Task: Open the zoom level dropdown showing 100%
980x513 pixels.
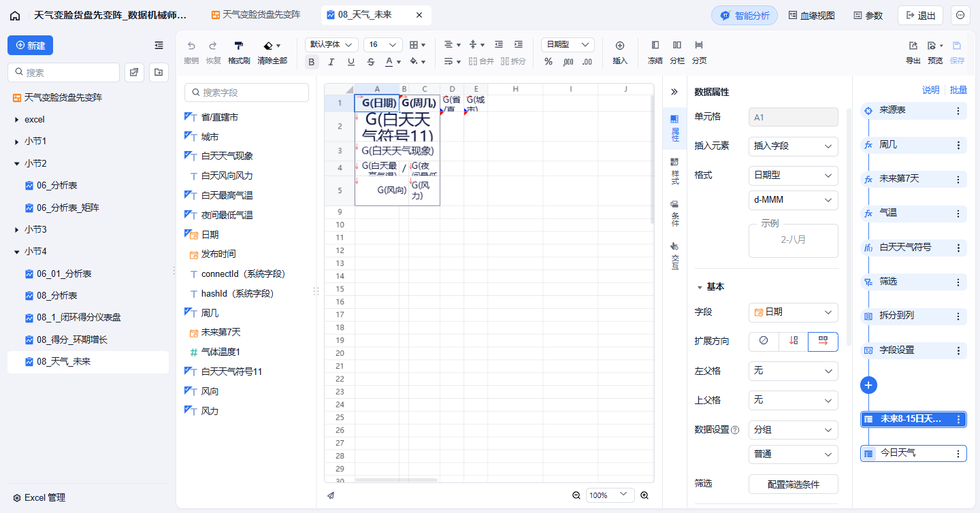Action: click(610, 495)
